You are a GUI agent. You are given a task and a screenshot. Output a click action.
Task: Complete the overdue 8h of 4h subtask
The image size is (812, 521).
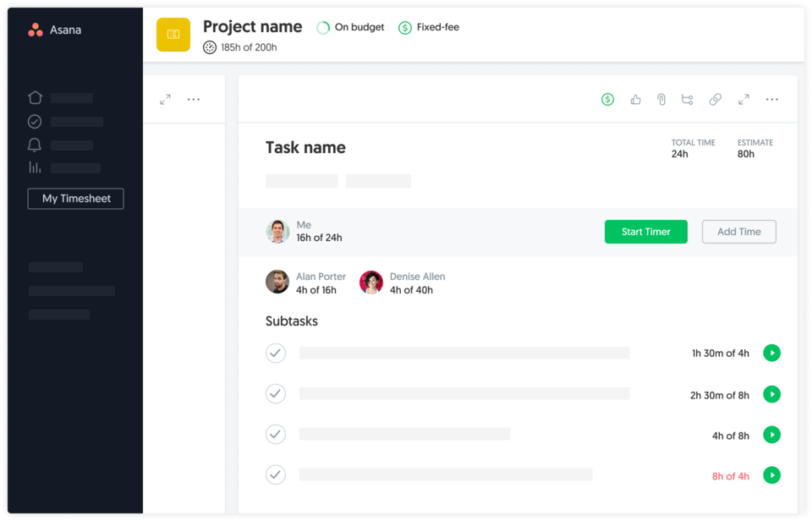[x=275, y=474]
